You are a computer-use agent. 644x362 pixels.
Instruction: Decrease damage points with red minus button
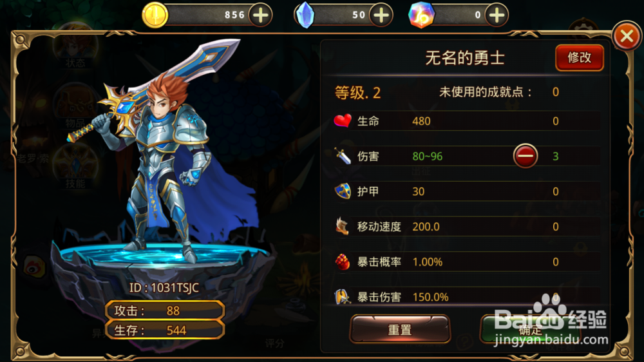(526, 156)
